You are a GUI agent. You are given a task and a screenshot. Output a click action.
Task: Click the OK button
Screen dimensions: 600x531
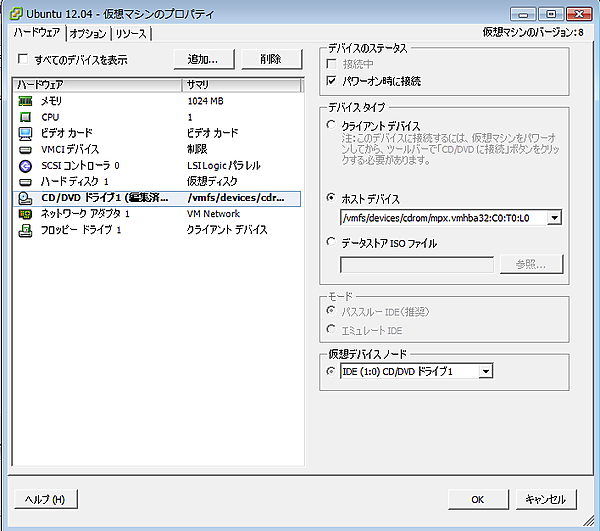coord(478,499)
